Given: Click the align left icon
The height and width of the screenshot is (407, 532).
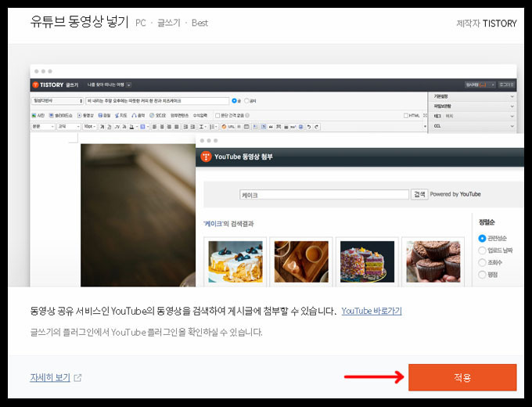Looking at the screenshot, I should pyautogui.click(x=154, y=127).
